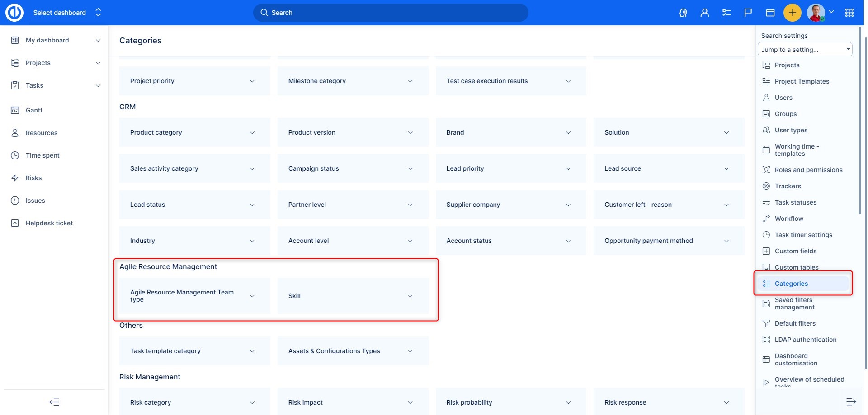Image resolution: width=868 pixels, height=415 pixels.
Task: Collapse the left sidebar arrow icon
Action: 54,402
